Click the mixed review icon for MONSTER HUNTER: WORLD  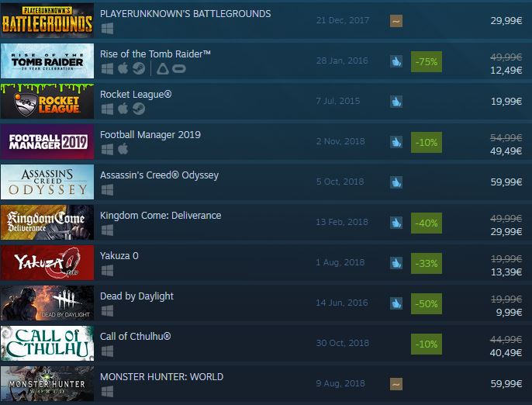[x=396, y=384]
